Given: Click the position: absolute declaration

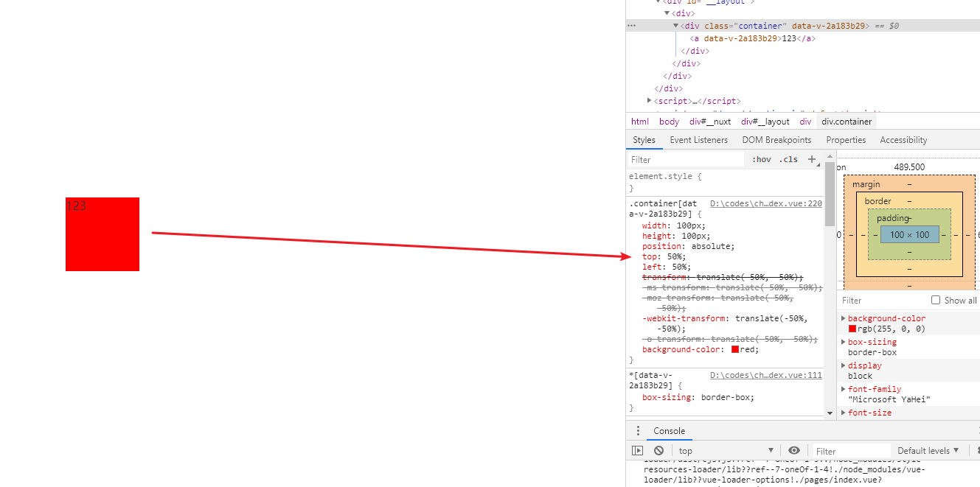Looking at the screenshot, I should (x=689, y=246).
